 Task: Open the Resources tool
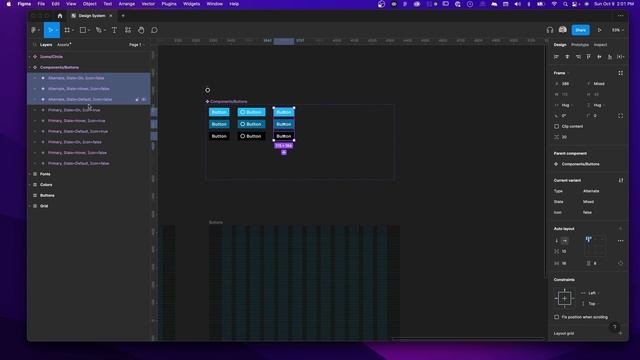(128, 30)
